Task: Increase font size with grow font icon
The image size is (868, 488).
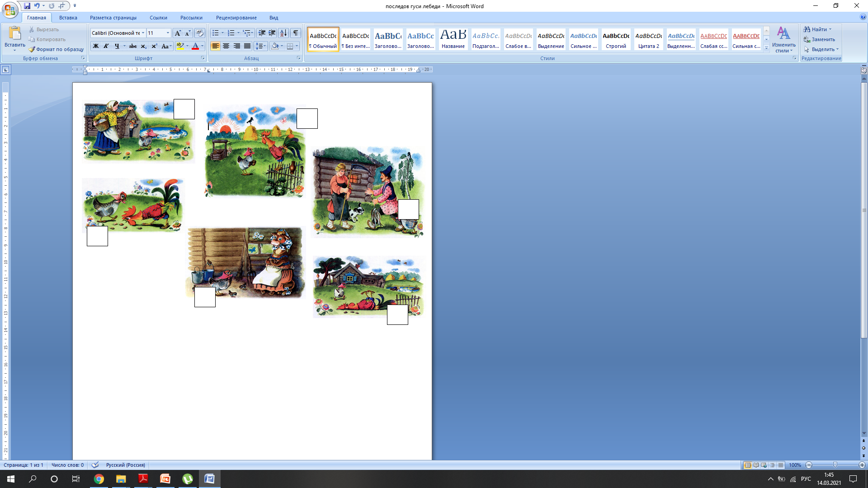Action: tap(178, 33)
